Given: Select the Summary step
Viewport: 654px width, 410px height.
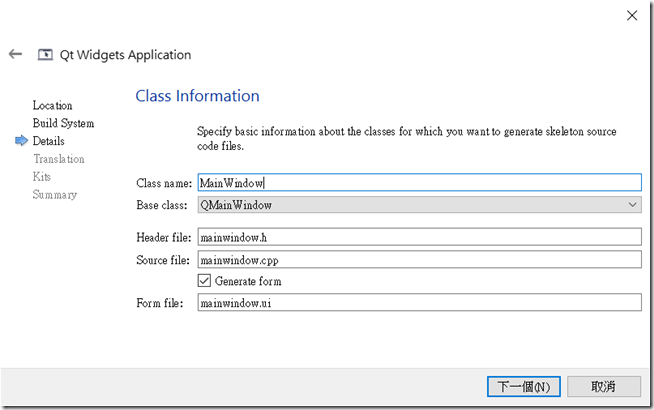Looking at the screenshot, I should pos(55,195).
